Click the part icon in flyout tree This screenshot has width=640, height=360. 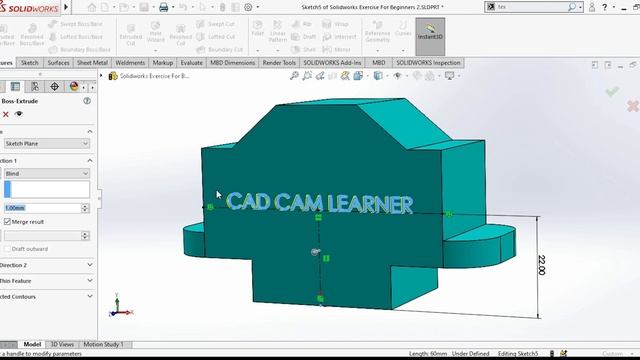113,76
